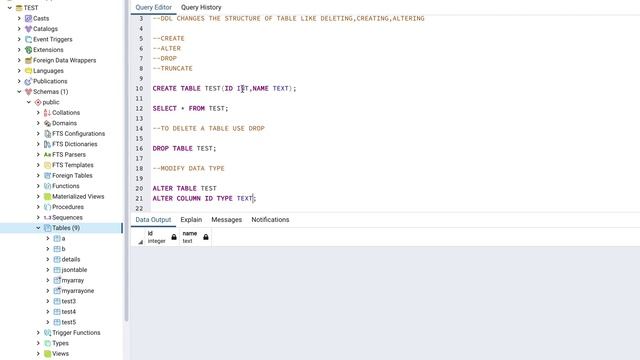Open the Query History tab
The height and width of the screenshot is (360, 640).
[x=201, y=7]
